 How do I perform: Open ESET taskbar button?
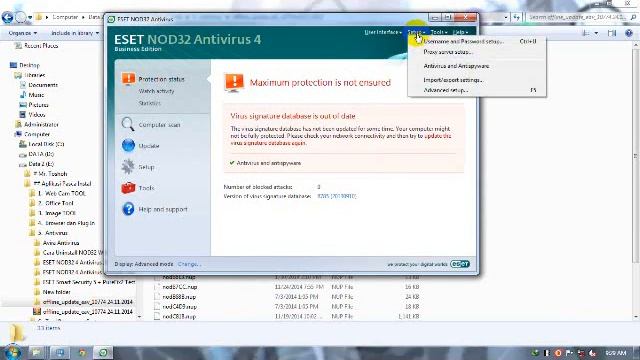pyautogui.click(x=103, y=352)
